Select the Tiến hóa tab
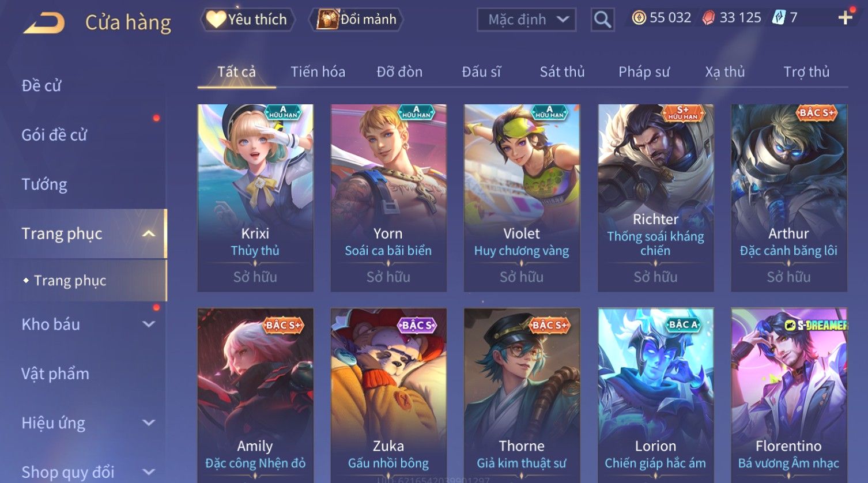Screen dimensions: 868x483 [x=318, y=72]
